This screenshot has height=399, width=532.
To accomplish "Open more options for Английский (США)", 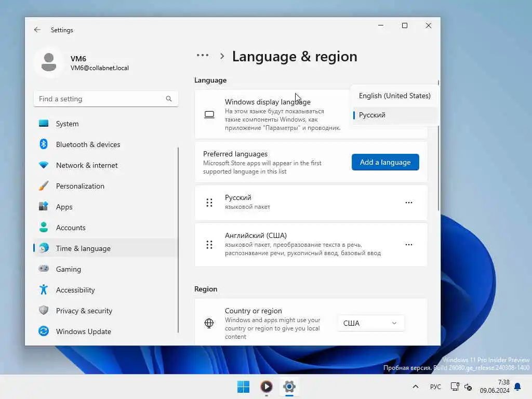I will pos(409,245).
